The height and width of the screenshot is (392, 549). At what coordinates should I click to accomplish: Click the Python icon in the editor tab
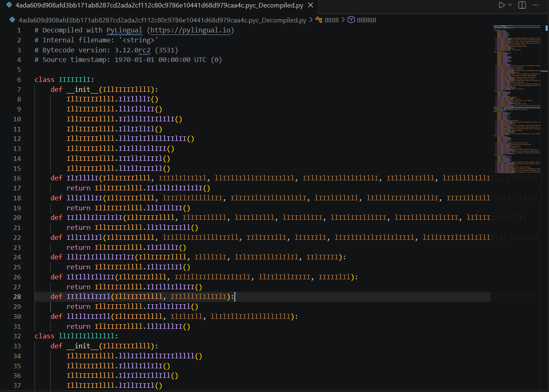pyautogui.click(x=9, y=5)
